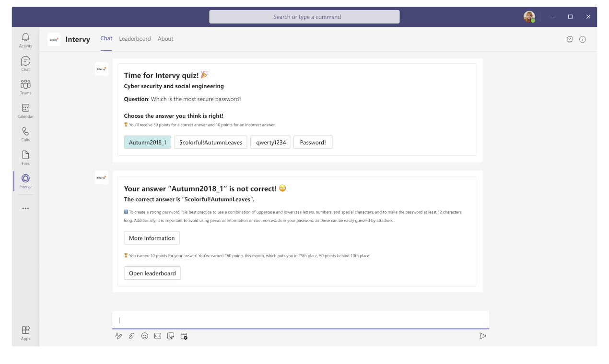Minimize the Teams window

click(x=552, y=17)
